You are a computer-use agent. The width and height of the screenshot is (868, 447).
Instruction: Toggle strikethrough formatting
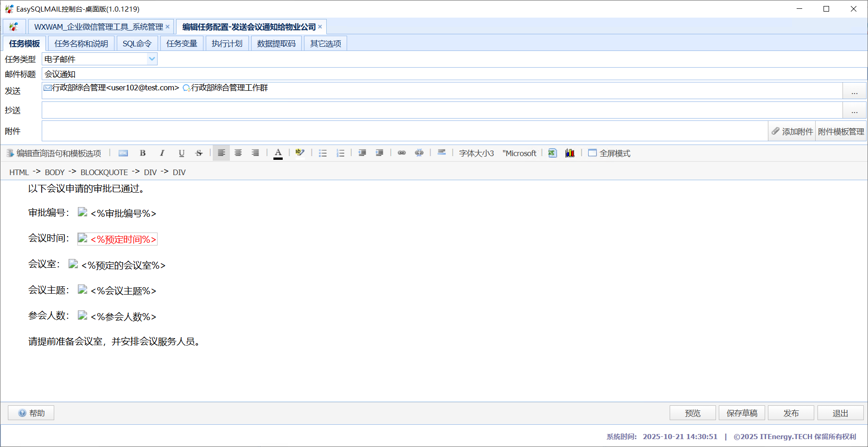[199, 153]
